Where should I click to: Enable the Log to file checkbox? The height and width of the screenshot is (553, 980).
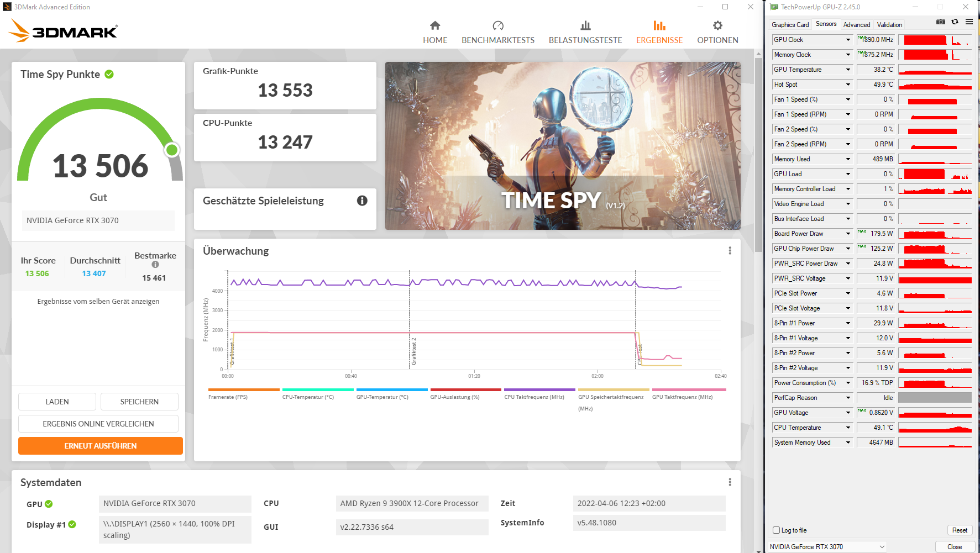pos(776,530)
